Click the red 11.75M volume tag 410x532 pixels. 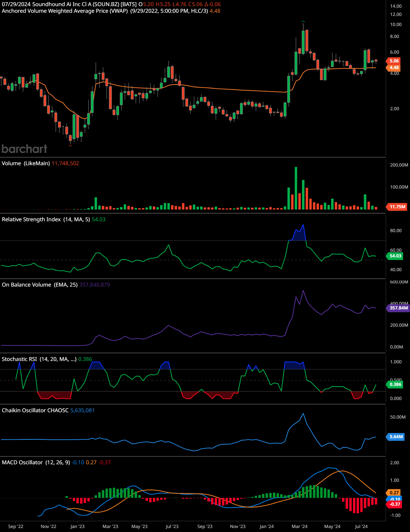coord(397,207)
